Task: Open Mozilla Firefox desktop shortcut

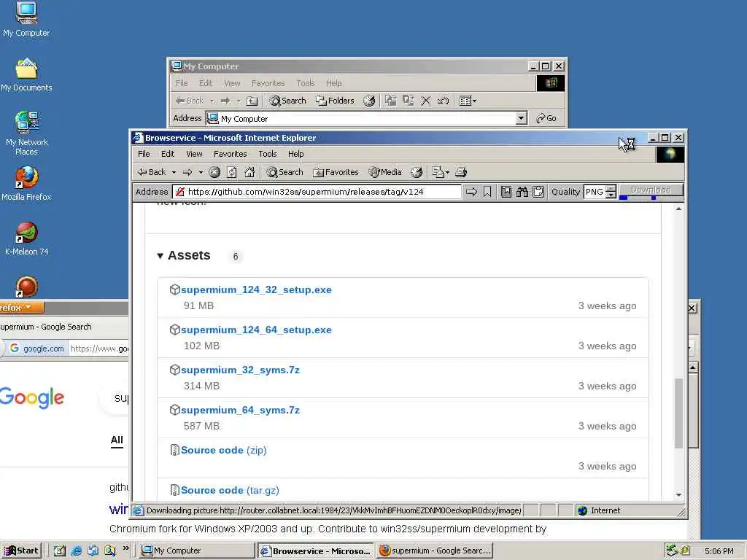Action: pyautogui.click(x=26, y=184)
